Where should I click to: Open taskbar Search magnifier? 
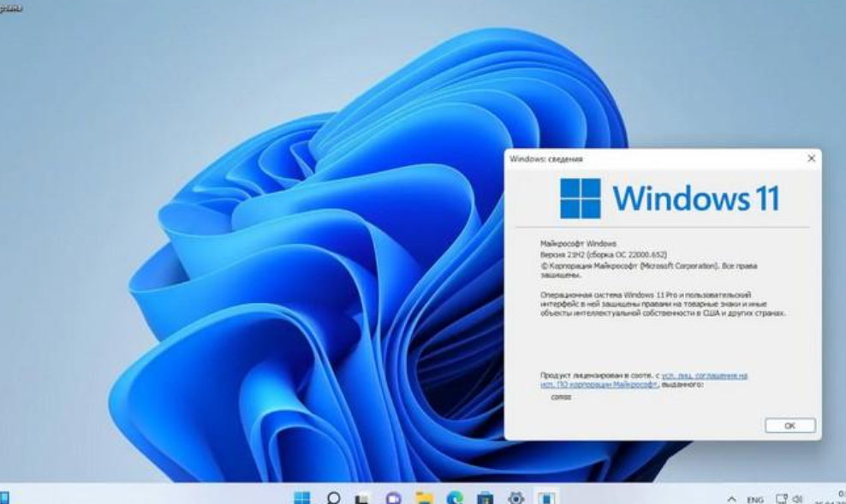(333, 497)
